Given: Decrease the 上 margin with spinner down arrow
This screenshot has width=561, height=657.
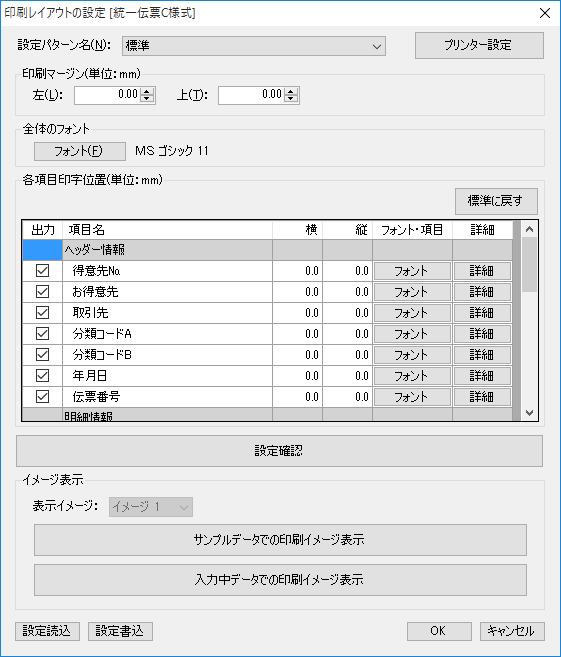Looking at the screenshot, I should pos(290,99).
